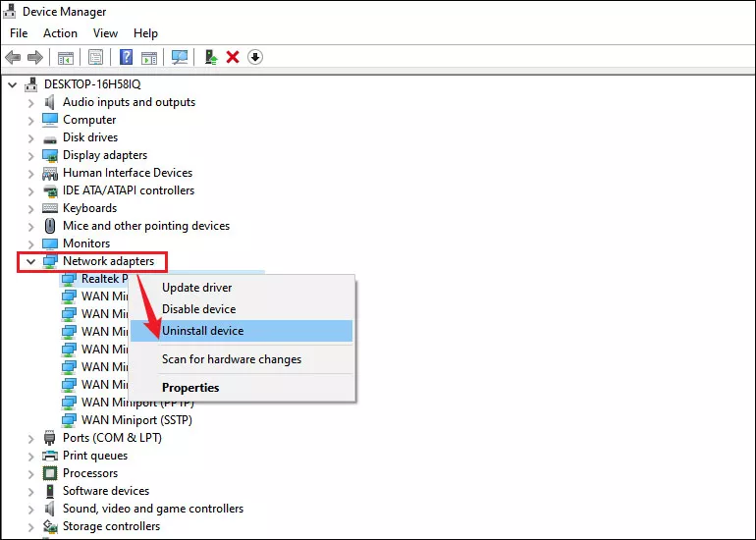
Task: Open the File menu
Action: [x=19, y=33]
